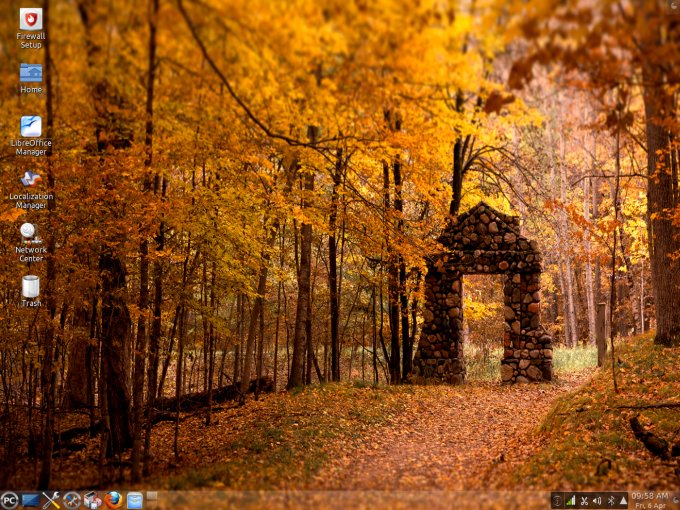Launch Firefox from the taskbar
Viewport: 680px width, 510px height.
(x=113, y=500)
